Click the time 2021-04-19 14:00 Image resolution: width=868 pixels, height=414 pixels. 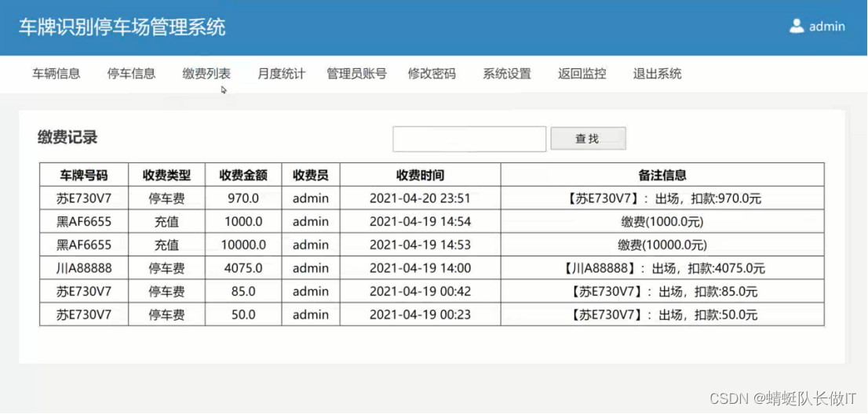(420, 268)
